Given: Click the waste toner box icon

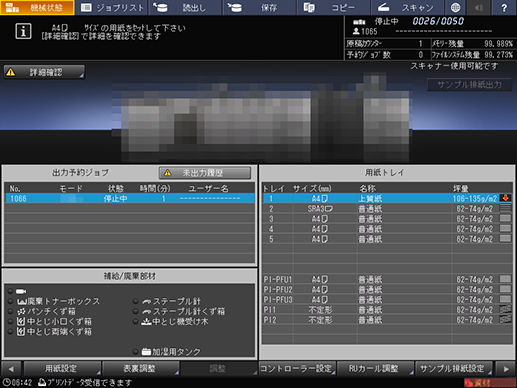Looking at the screenshot, I should pos(22,302).
